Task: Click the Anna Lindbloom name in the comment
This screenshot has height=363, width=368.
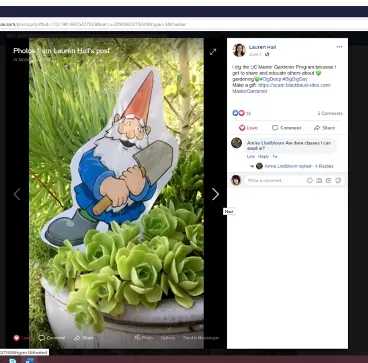Action: pos(265,143)
